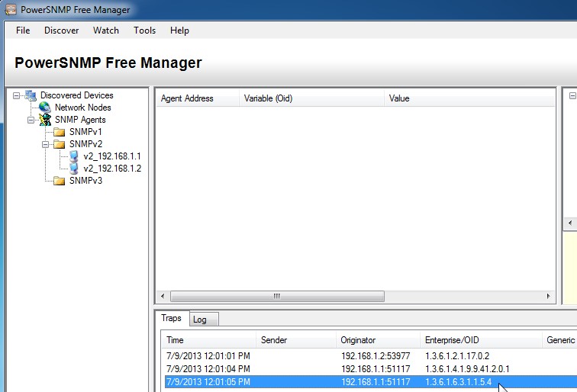
Task: Open the Discover menu
Action: (x=62, y=31)
